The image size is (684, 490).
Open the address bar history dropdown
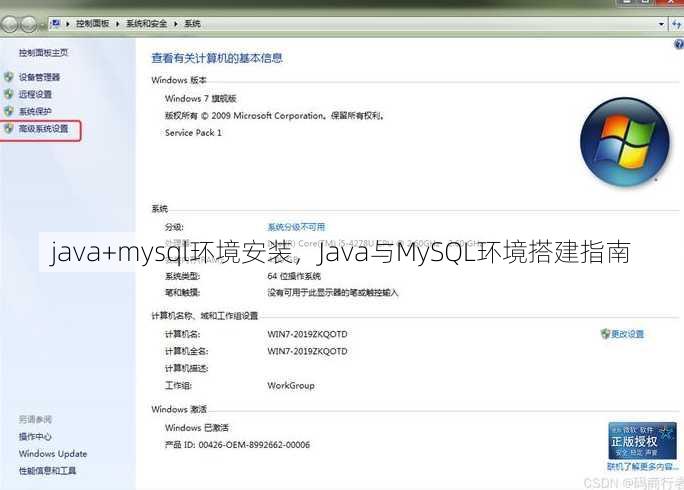662,24
